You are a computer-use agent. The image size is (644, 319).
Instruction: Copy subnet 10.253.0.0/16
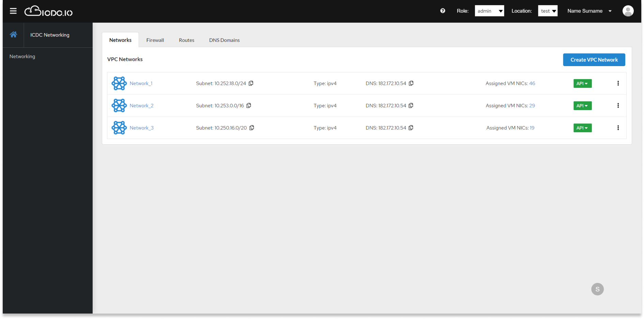(249, 105)
